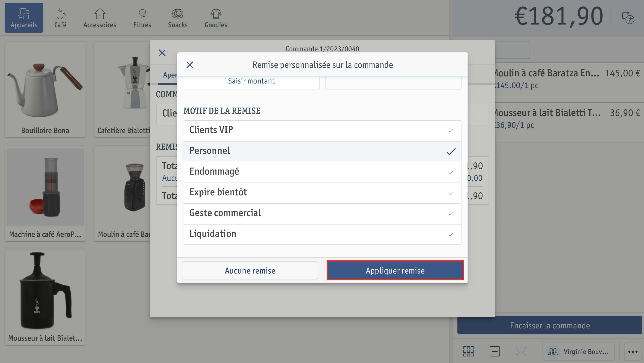644x363 pixels.
Task: Select the Moulin à café Bar... product tile
Action: coord(122,194)
